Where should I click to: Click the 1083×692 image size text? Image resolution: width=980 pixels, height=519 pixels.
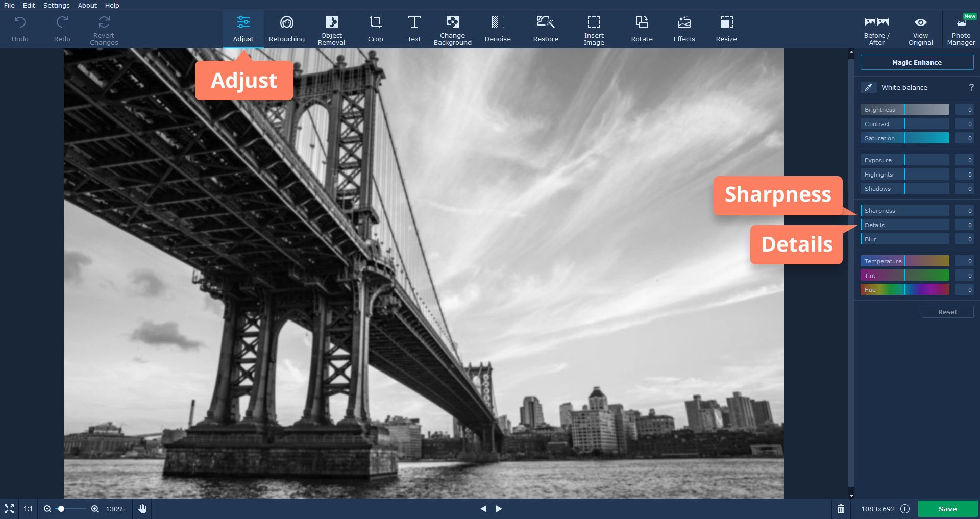[x=878, y=509]
